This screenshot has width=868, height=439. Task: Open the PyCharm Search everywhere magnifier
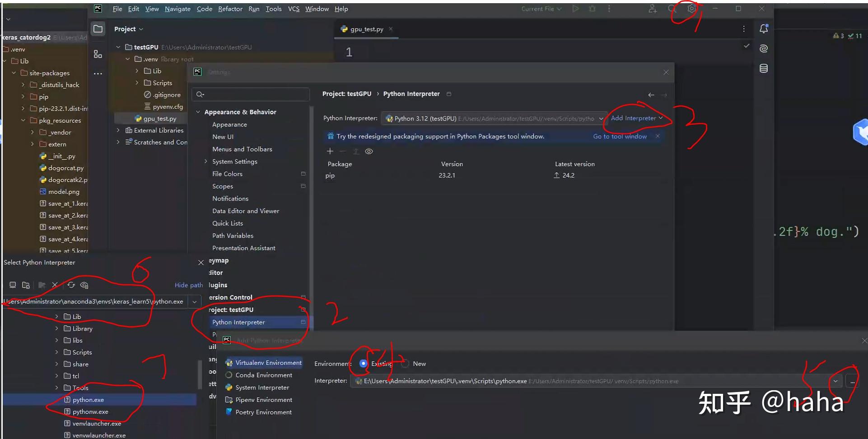point(671,9)
